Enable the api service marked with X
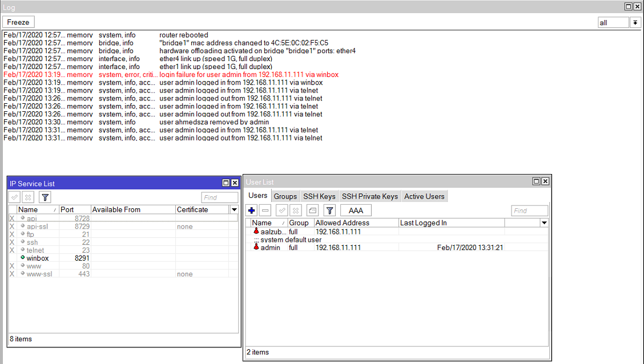This screenshot has width=644, height=364. coord(11,218)
